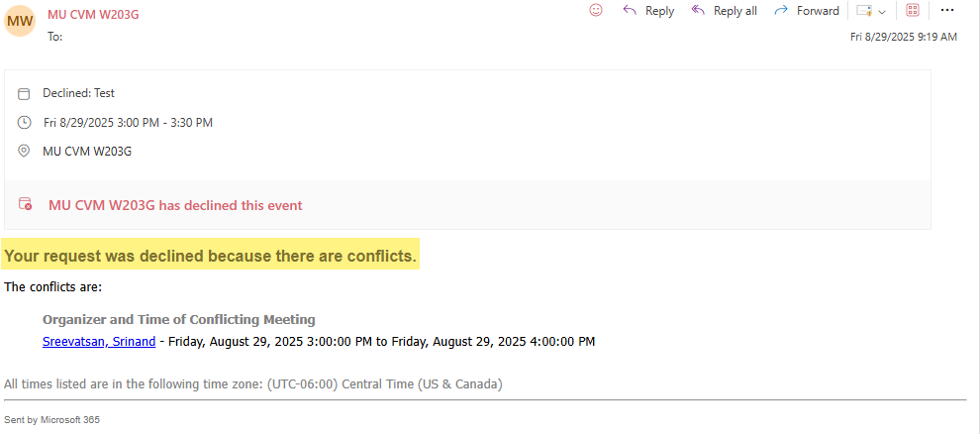980x434 pixels.
Task: Click sender name MU CVM W203G
Action: point(92,13)
